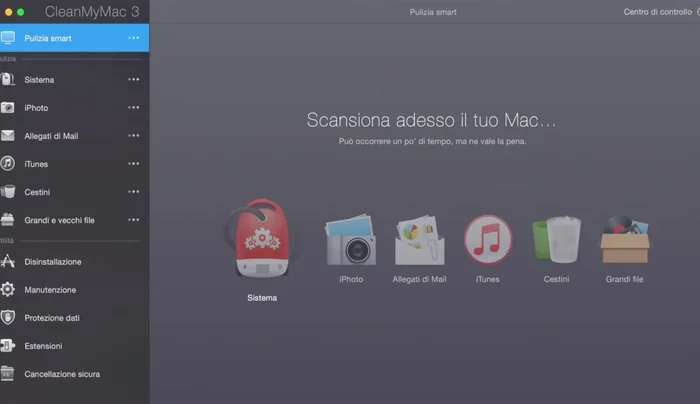Image resolution: width=700 pixels, height=404 pixels.
Task: Click the iTunes label under music icon
Action: tap(488, 279)
